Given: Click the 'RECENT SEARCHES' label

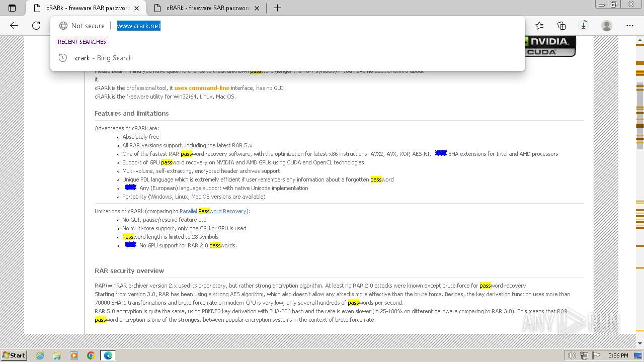Looking at the screenshot, I should [82, 42].
